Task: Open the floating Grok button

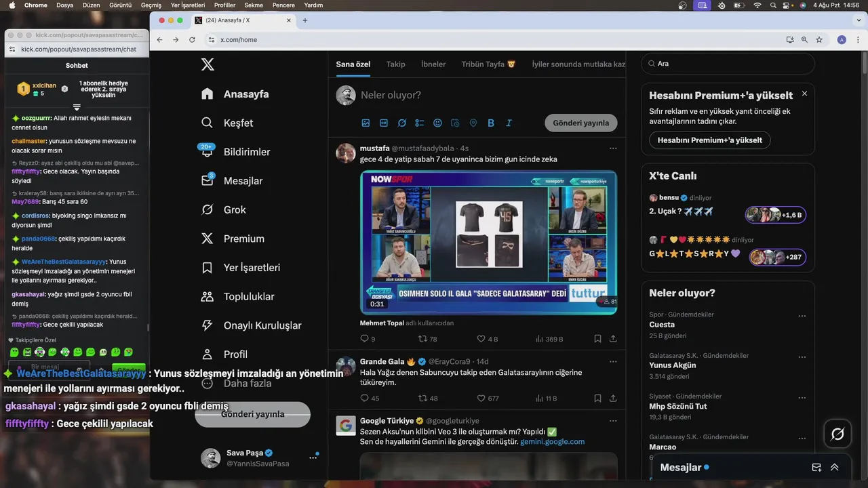Action: pyautogui.click(x=837, y=434)
